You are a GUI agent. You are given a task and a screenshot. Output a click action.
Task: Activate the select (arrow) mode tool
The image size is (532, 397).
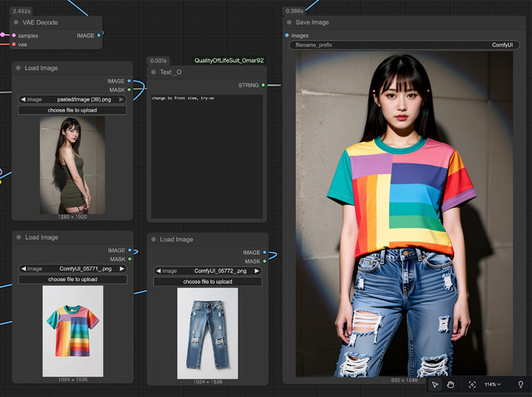click(x=435, y=385)
